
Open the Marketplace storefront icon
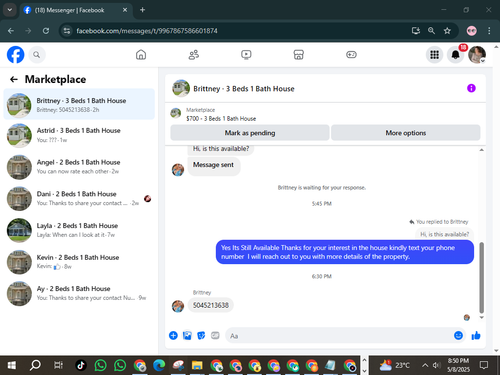[x=299, y=55]
